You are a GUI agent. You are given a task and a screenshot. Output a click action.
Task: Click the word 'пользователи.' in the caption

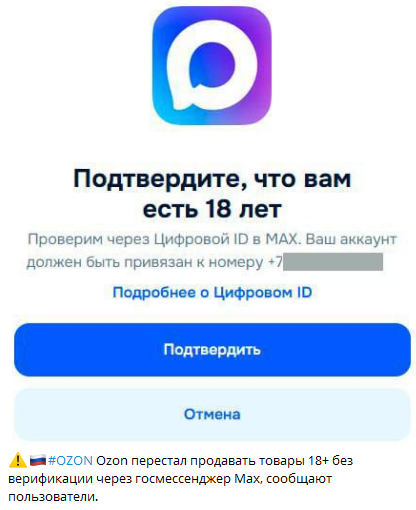(53, 497)
